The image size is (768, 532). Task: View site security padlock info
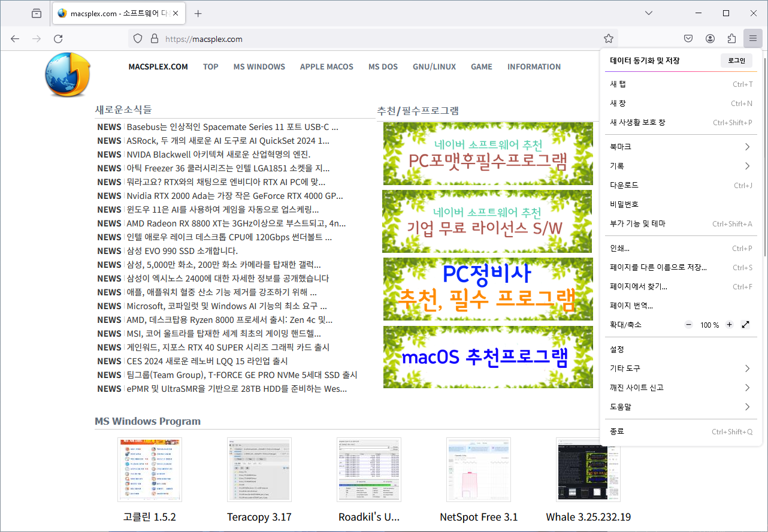154,38
